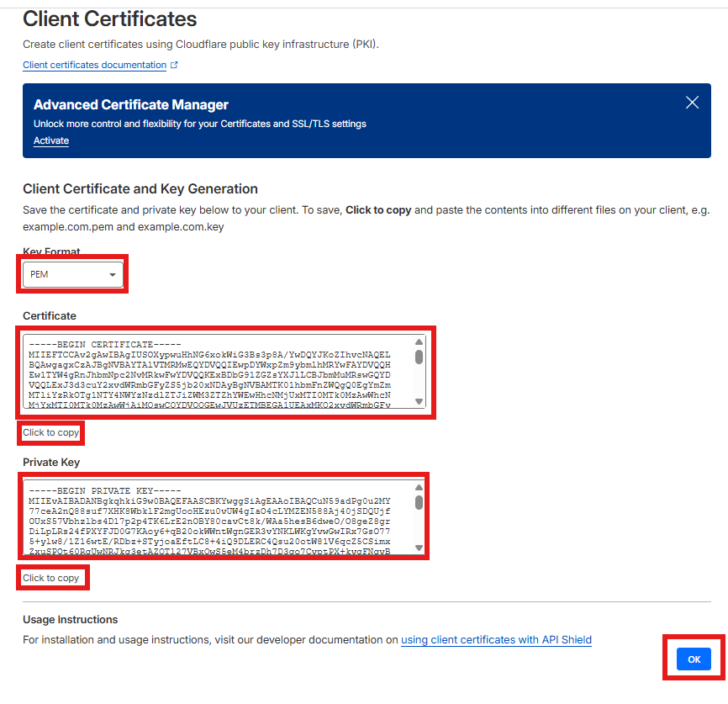
Task: Open using client certificates with API Shield
Action: [496, 639]
